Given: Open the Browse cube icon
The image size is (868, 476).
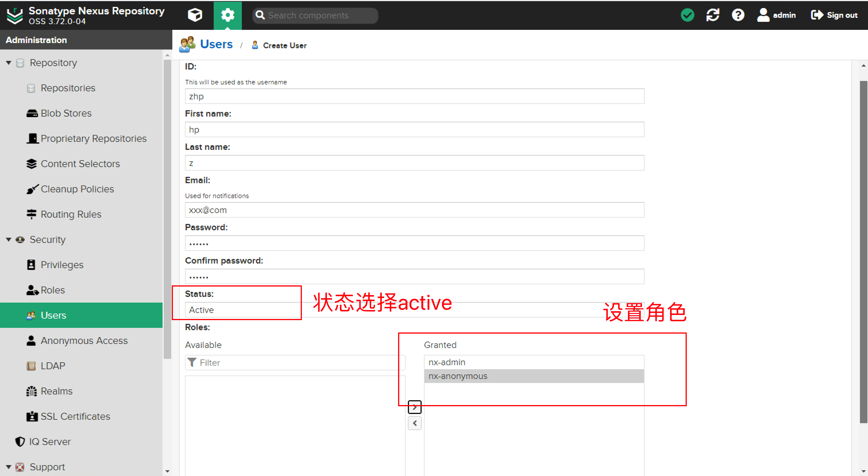Looking at the screenshot, I should point(195,15).
